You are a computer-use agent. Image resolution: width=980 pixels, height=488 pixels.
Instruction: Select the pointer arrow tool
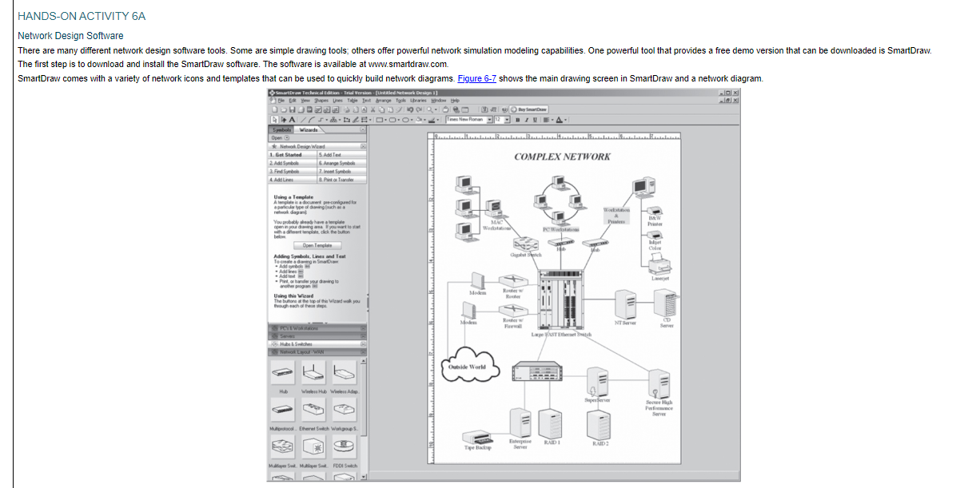coord(274,120)
